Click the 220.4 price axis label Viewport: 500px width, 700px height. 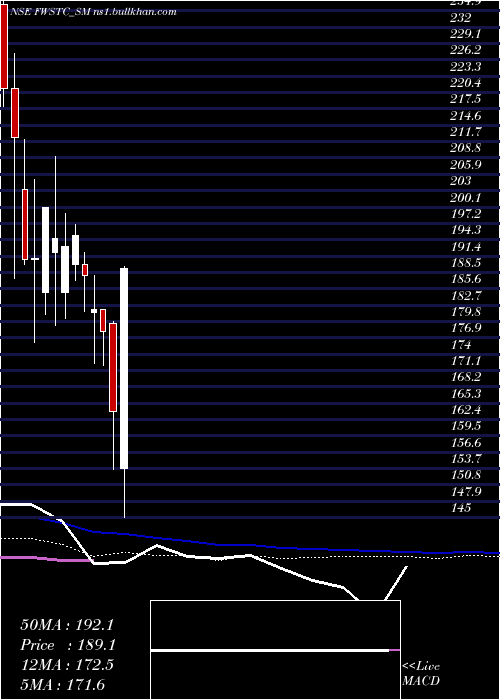click(466, 83)
